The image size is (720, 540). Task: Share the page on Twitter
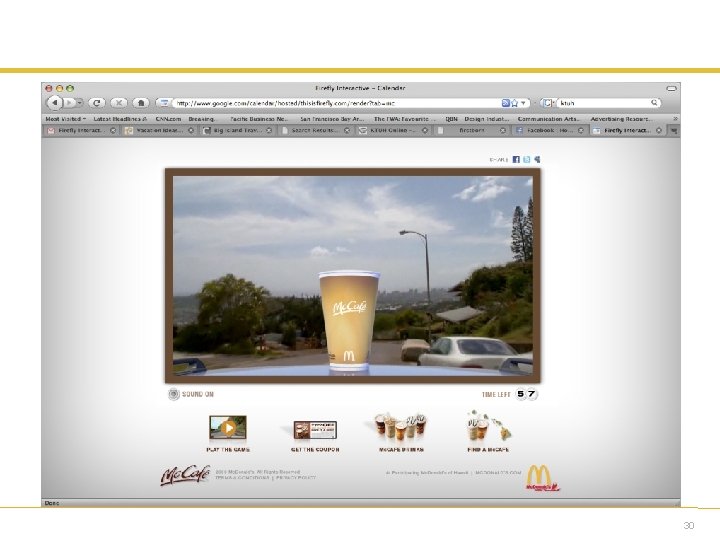(527, 159)
